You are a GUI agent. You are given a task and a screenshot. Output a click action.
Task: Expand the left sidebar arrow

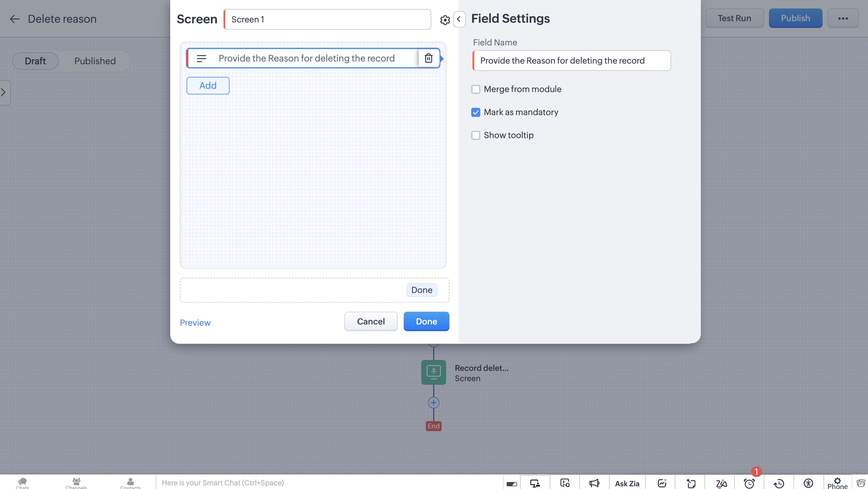pos(4,92)
